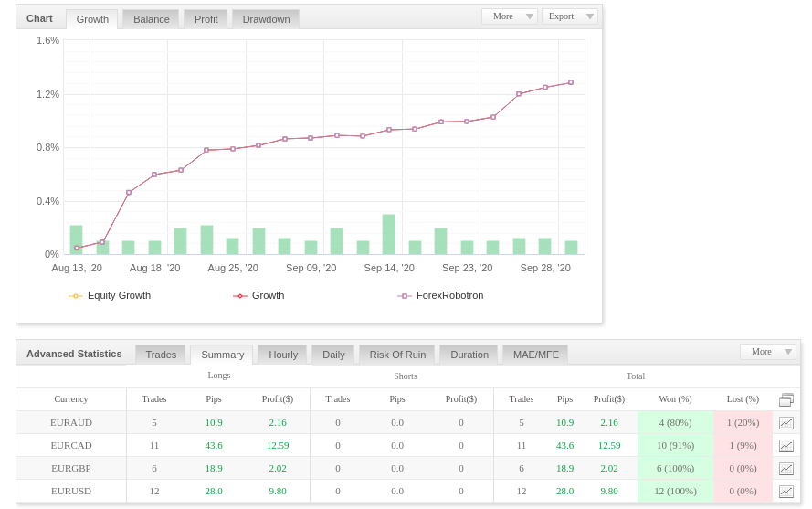Click the 1 (9%) lost cell
The image size is (812, 509).
[743, 445]
